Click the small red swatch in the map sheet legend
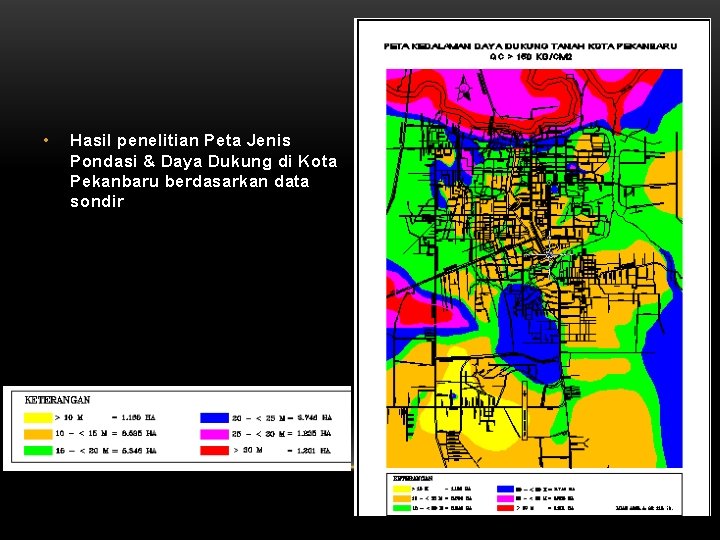 (x=505, y=508)
